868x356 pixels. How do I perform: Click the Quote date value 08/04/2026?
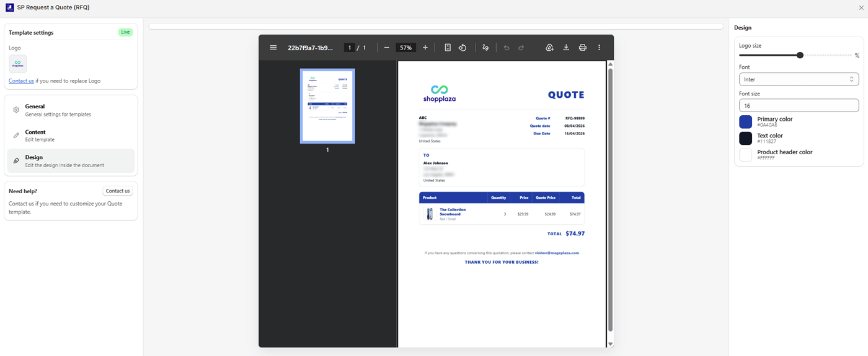pyautogui.click(x=574, y=126)
